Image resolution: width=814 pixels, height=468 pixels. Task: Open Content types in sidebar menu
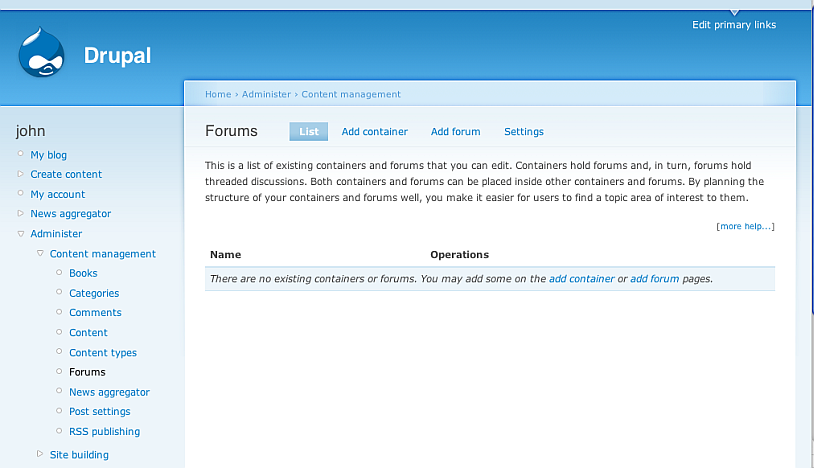click(x=102, y=353)
